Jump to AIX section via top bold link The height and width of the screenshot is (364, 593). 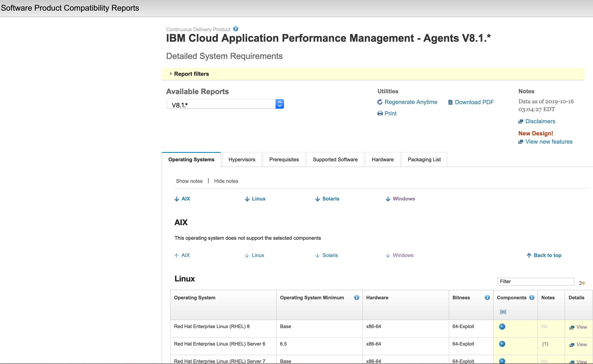click(x=186, y=199)
